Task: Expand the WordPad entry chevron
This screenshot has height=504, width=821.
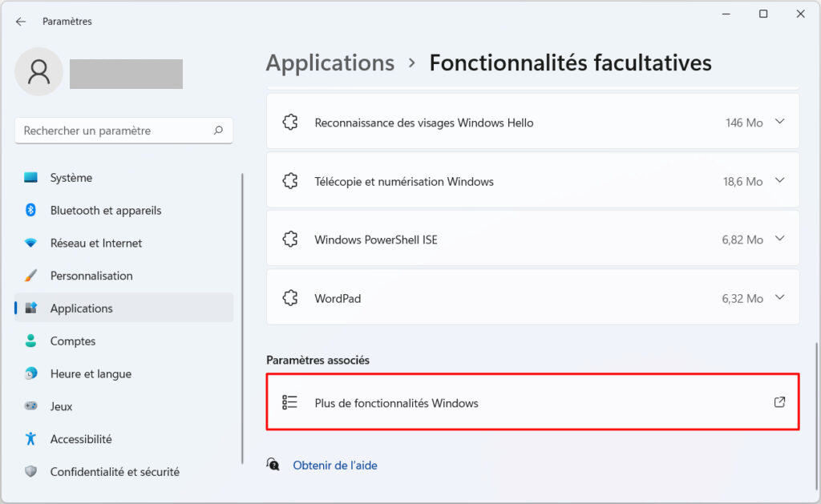Action: [779, 297]
